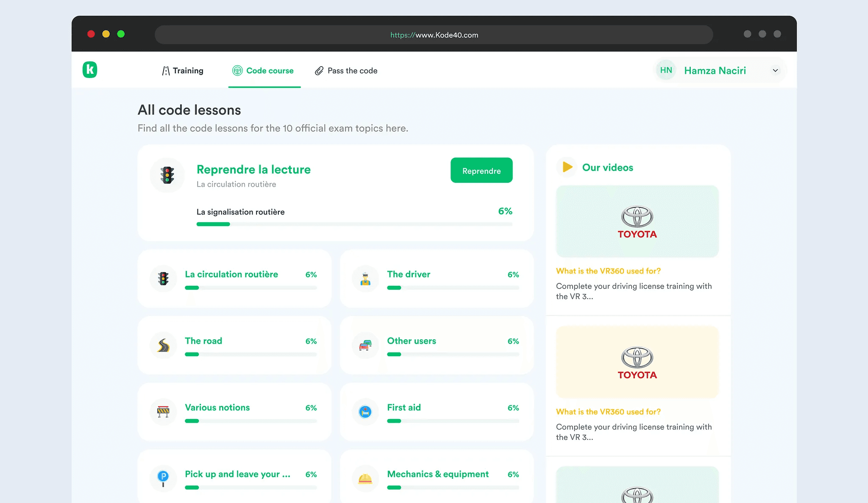Click the driver icon in The driver card
Image resolution: width=868 pixels, height=503 pixels.
tap(365, 279)
